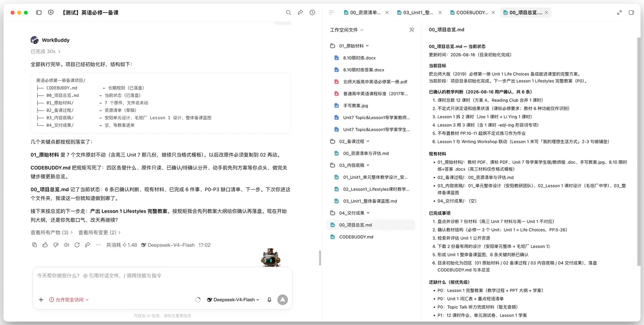
Task: Start voice input with microphone icon
Action: tap(269, 300)
